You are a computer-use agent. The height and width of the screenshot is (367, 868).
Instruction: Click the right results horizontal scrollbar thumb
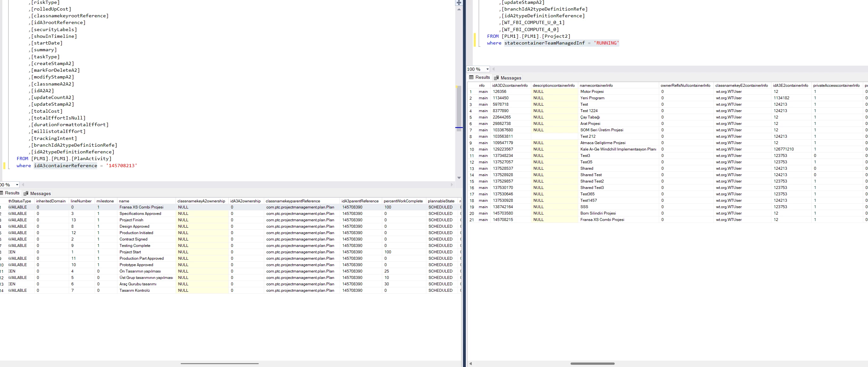pos(592,363)
